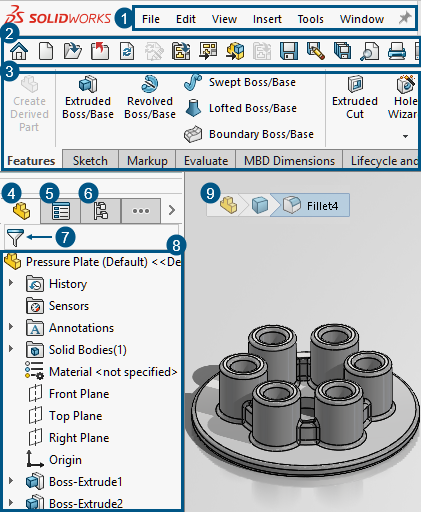Select the Revolved Boss/Base tool
This screenshot has width=421, height=512.
click(x=150, y=98)
